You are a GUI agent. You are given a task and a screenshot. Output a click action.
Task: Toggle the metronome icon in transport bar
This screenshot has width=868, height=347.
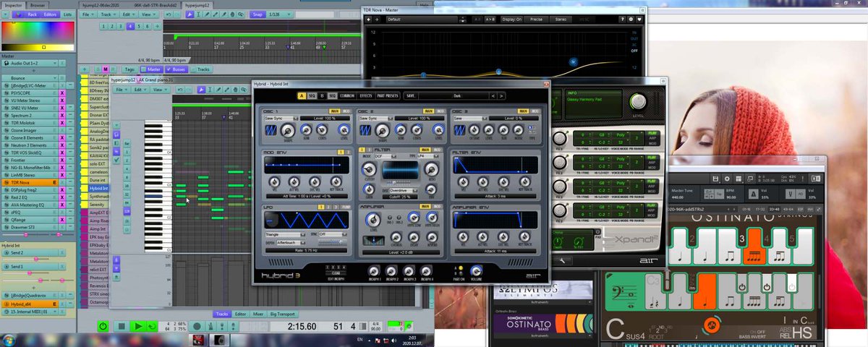tap(210, 327)
